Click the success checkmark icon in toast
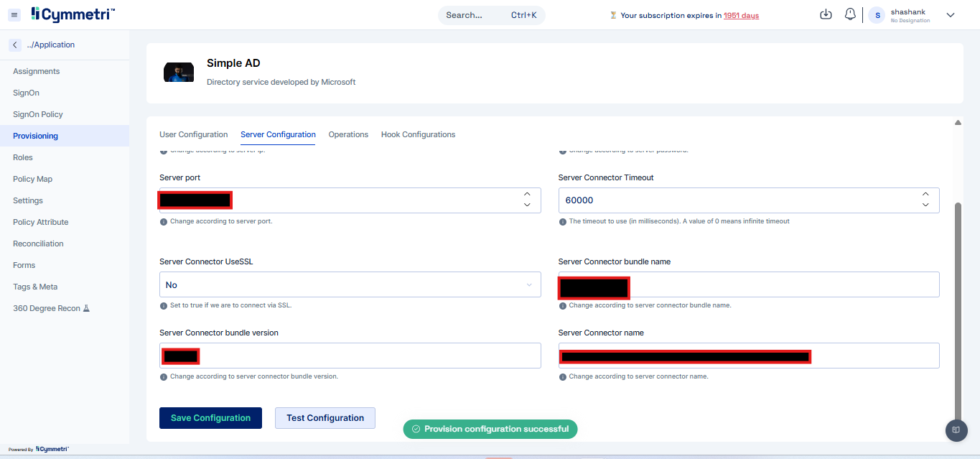The image size is (980, 459). tap(416, 429)
